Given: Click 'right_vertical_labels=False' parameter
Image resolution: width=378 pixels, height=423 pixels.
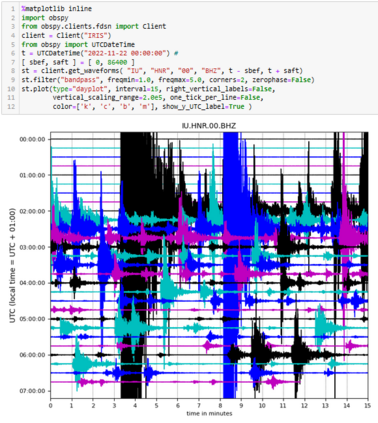Looking at the screenshot, I should [x=219, y=89].
